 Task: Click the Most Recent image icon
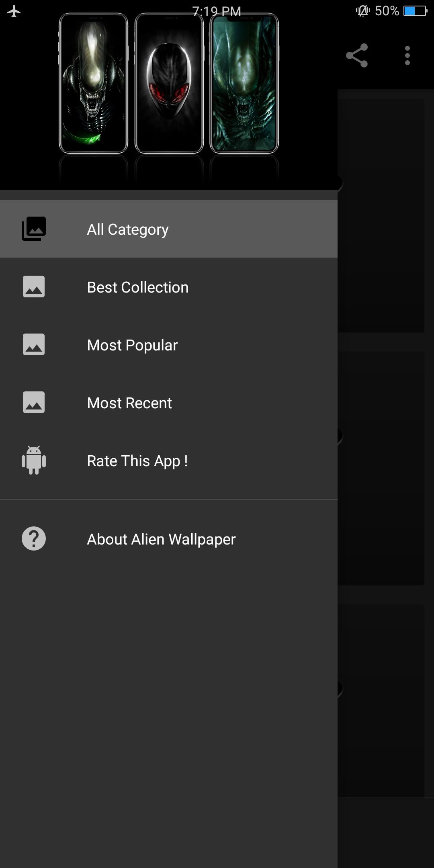click(34, 402)
